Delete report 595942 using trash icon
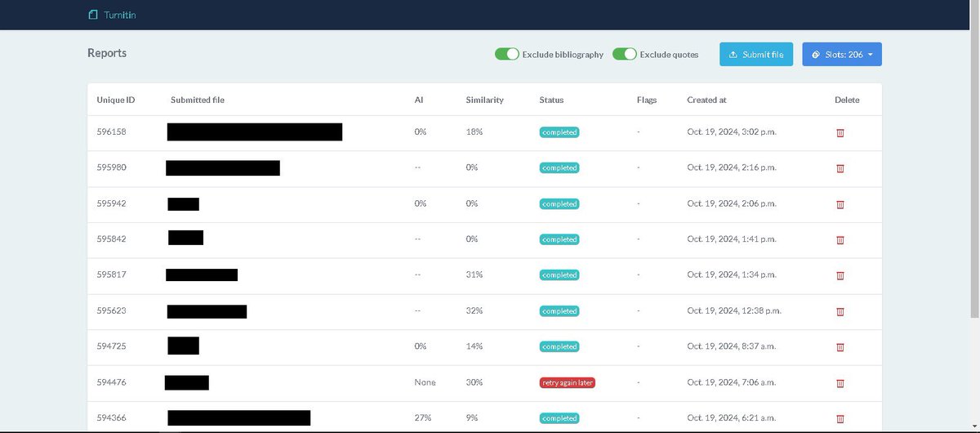The image size is (980, 433). pos(840,204)
